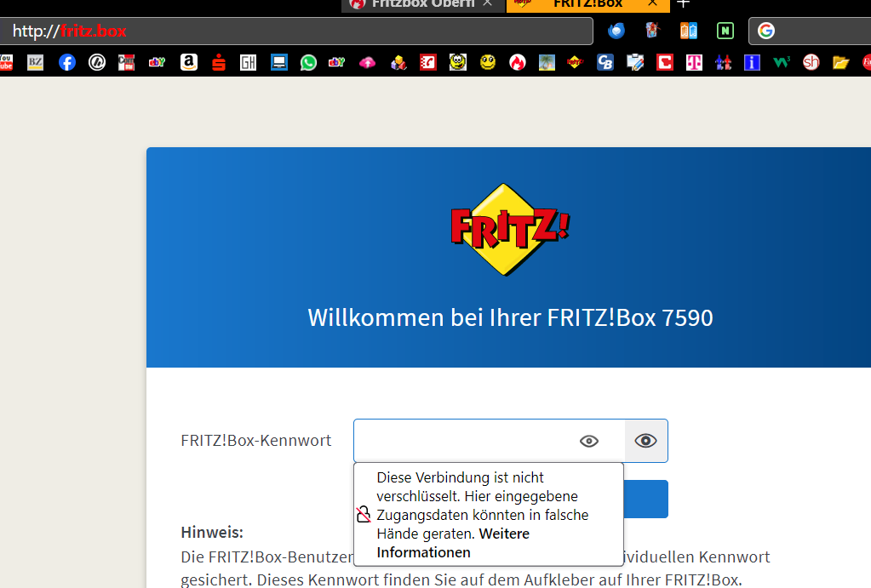The height and width of the screenshot is (588, 871).
Task: Open the FRITZ! bookmark in bookmarks bar
Action: 575,62
